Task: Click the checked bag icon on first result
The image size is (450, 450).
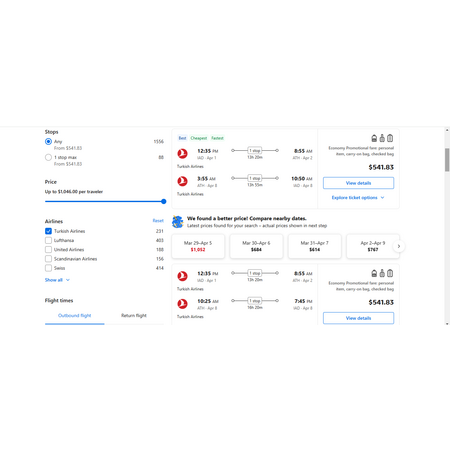Action: [x=390, y=138]
